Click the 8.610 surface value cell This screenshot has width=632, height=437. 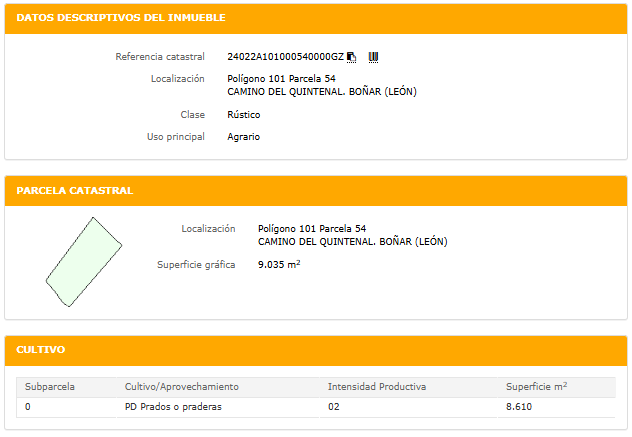(521, 407)
